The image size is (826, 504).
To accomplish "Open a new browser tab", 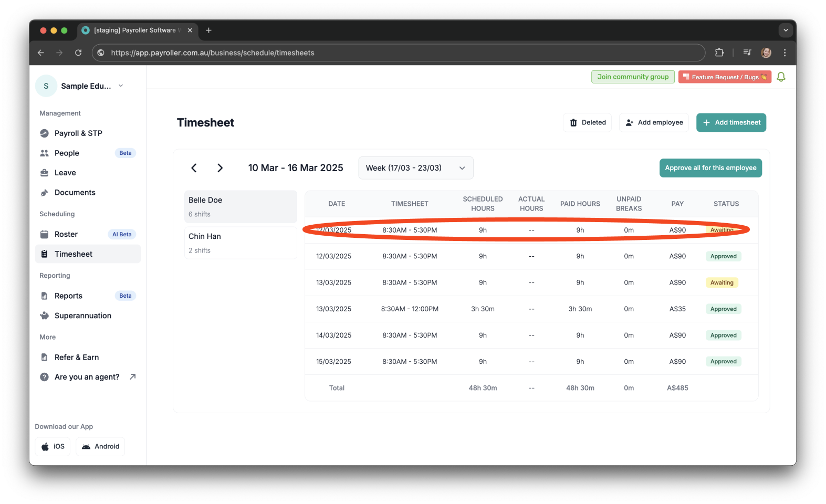I will (x=208, y=30).
